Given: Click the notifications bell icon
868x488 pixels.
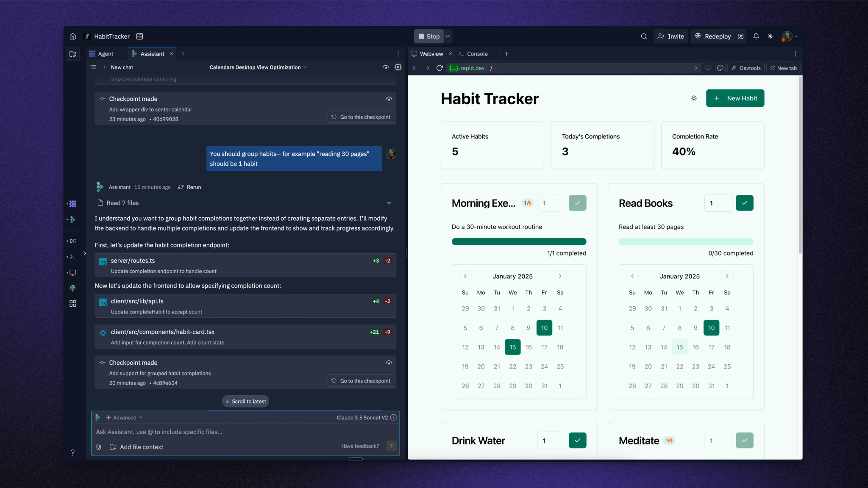Looking at the screenshot, I should click(756, 36).
